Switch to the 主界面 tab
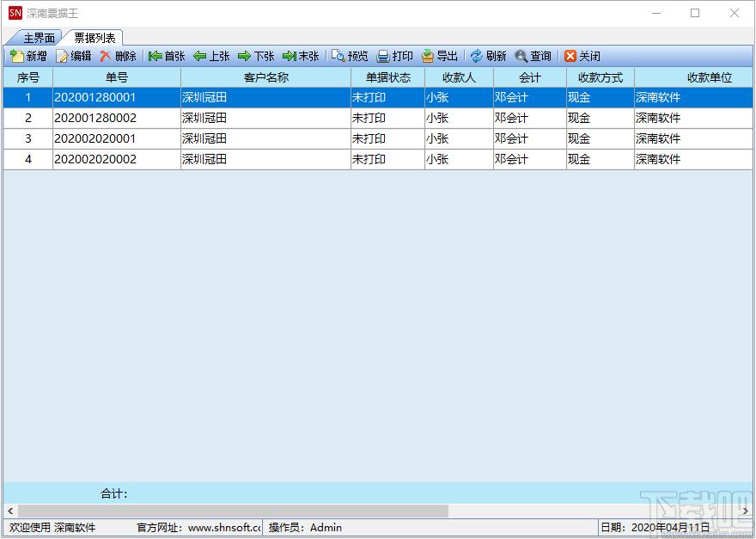 pyautogui.click(x=39, y=38)
